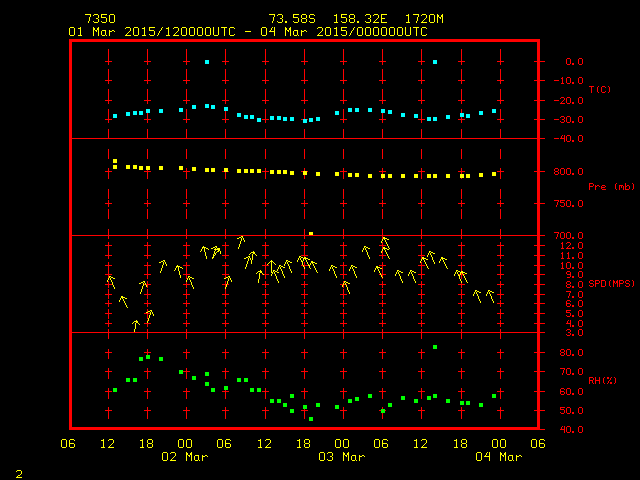The height and width of the screenshot is (480, 640).
Task: Click the 04 Mar date label
Action: (x=498, y=457)
